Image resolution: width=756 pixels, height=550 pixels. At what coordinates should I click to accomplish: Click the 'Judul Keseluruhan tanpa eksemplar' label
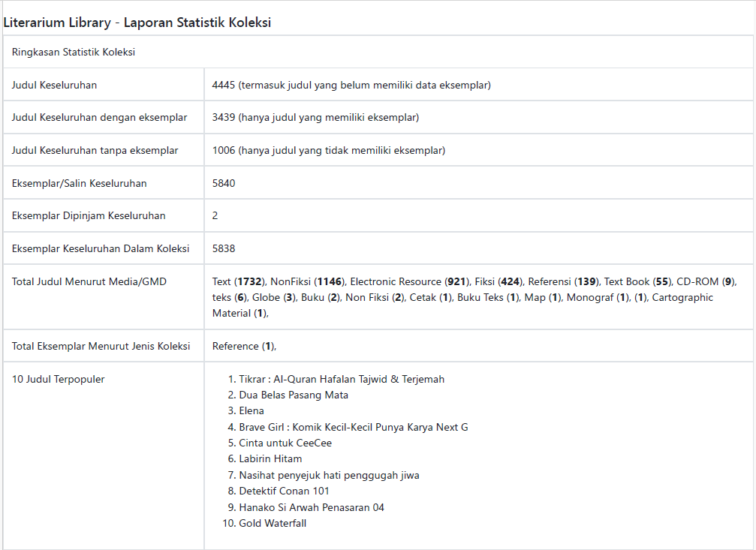[x=95, y=150]
